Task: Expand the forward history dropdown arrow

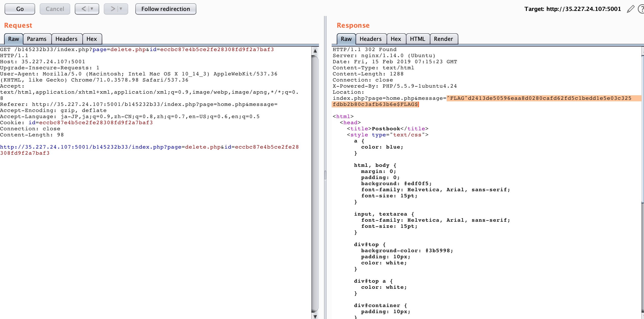Action: [121, 9]
